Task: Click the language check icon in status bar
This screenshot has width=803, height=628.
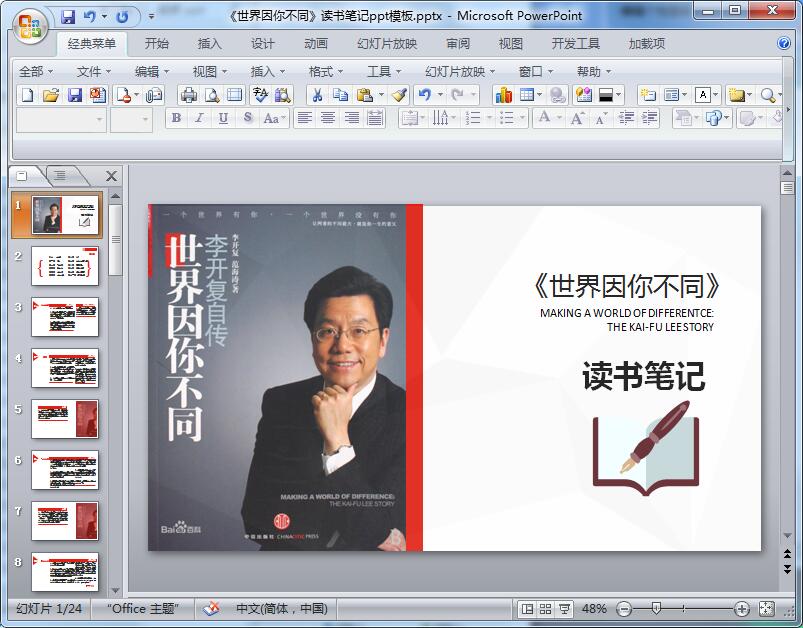Action: point(211,609)
